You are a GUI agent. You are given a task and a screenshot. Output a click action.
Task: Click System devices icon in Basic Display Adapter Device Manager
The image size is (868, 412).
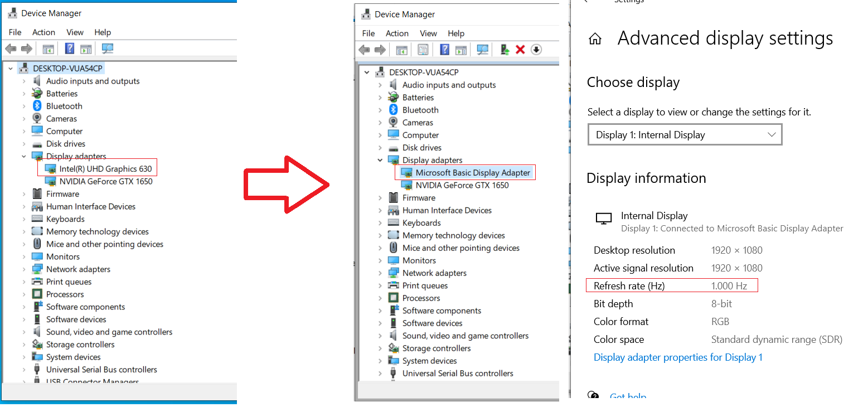point(394,361)
